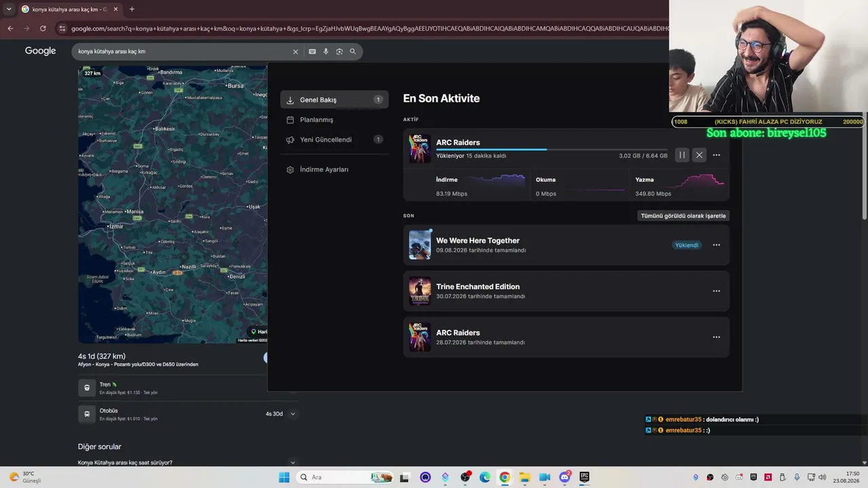Open the Windows Start menu
Screen dimensions: 868x488
(284, 477)
